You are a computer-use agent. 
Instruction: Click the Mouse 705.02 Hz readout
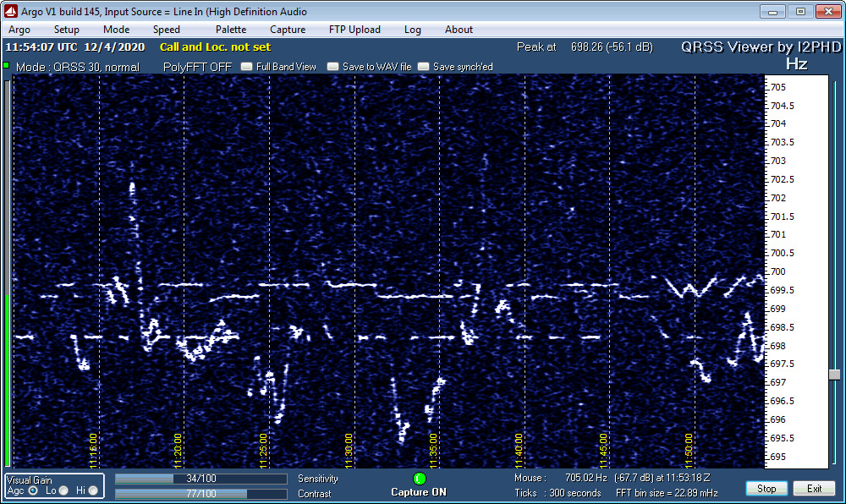click(x=613, y=478)
